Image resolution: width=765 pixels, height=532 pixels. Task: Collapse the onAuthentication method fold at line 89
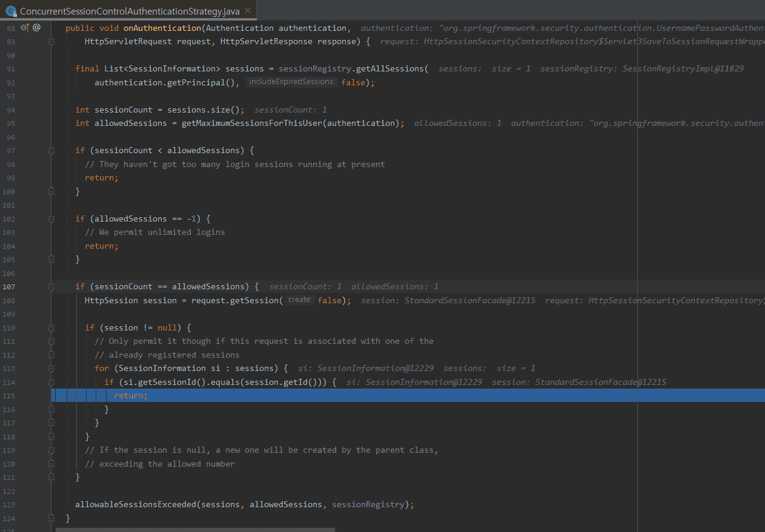51,42
